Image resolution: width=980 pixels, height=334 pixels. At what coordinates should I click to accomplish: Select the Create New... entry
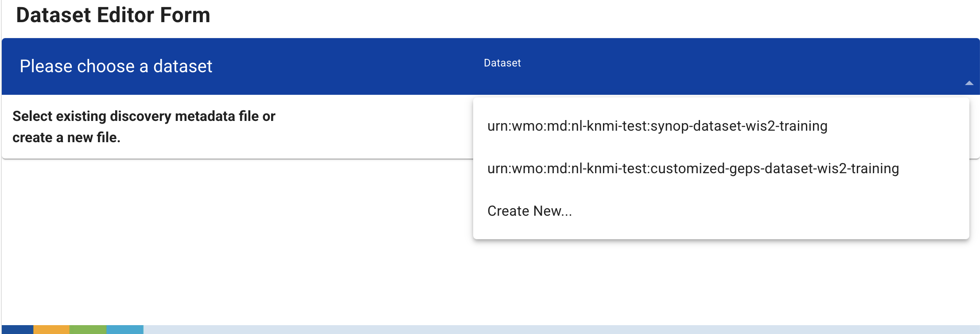(721, 211)
